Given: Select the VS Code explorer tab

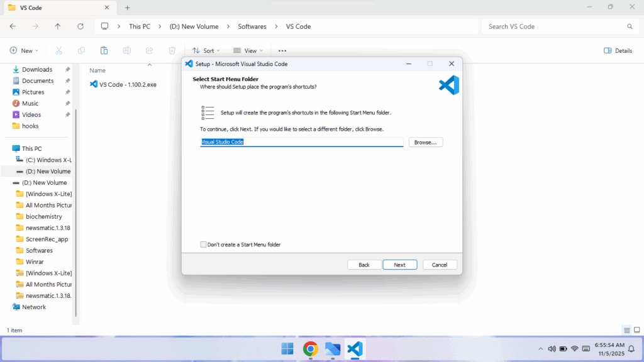Looking at the screenshot, I should pos(57,8).
